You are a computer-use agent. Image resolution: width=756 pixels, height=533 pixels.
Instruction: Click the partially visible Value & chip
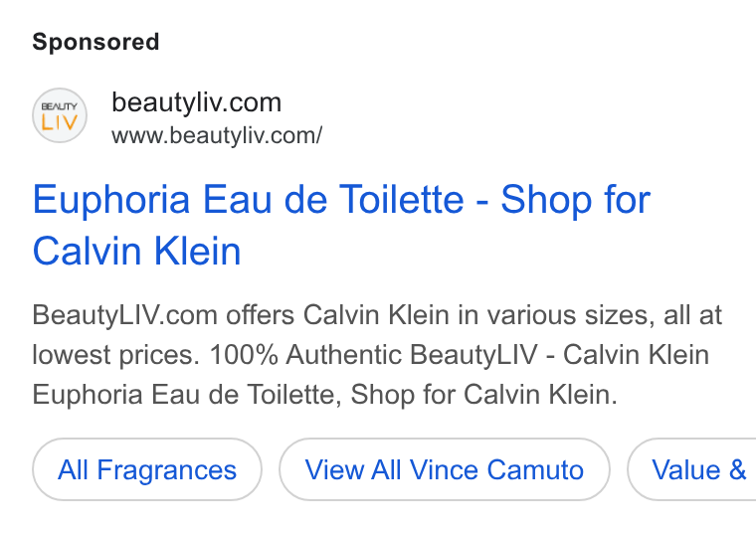pos(692,469)
